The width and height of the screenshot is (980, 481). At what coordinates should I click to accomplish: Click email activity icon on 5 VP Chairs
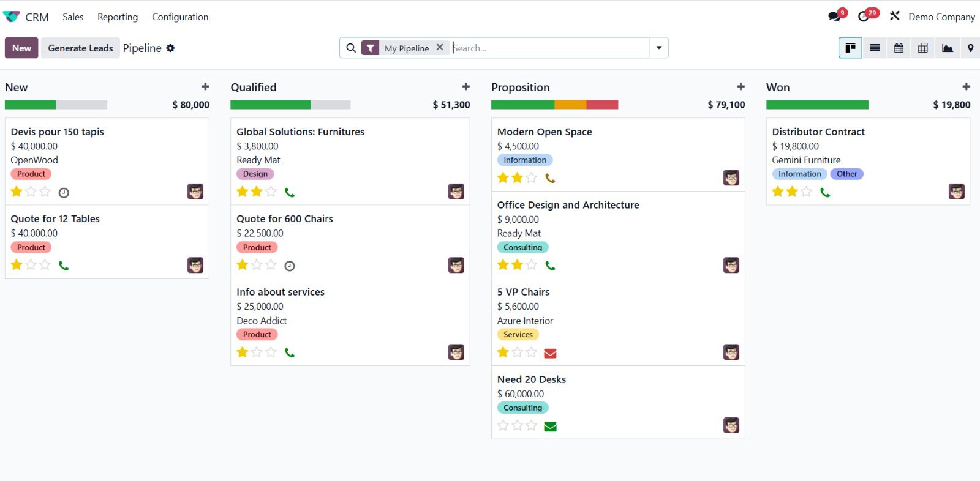click(x=550, y=353)
